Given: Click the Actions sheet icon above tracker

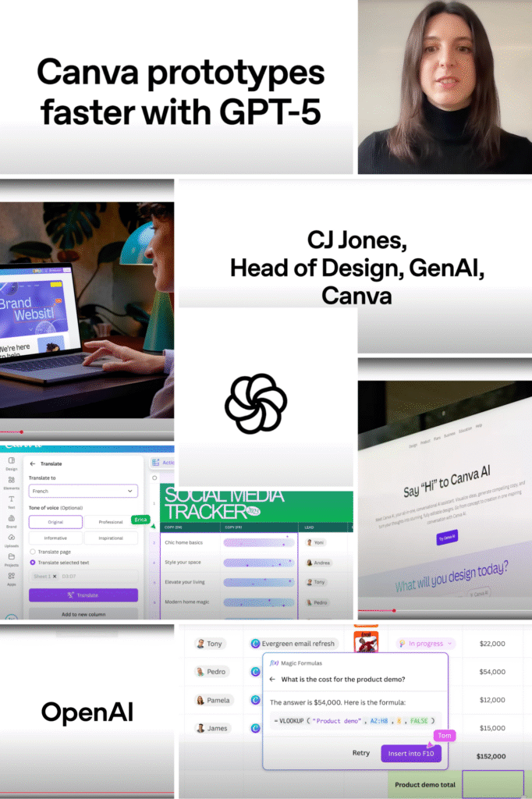Looking at the screenshot, I should (x=156, y=462).
